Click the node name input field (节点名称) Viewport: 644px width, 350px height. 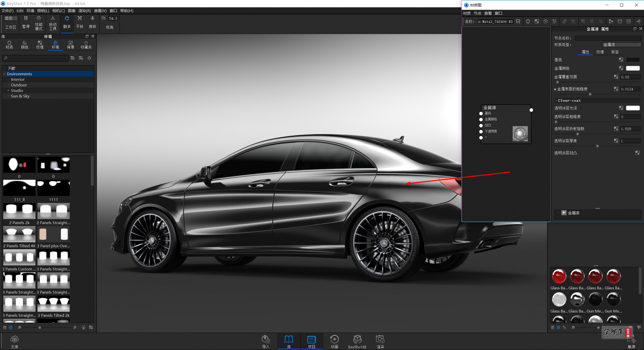tap(608, 38)
